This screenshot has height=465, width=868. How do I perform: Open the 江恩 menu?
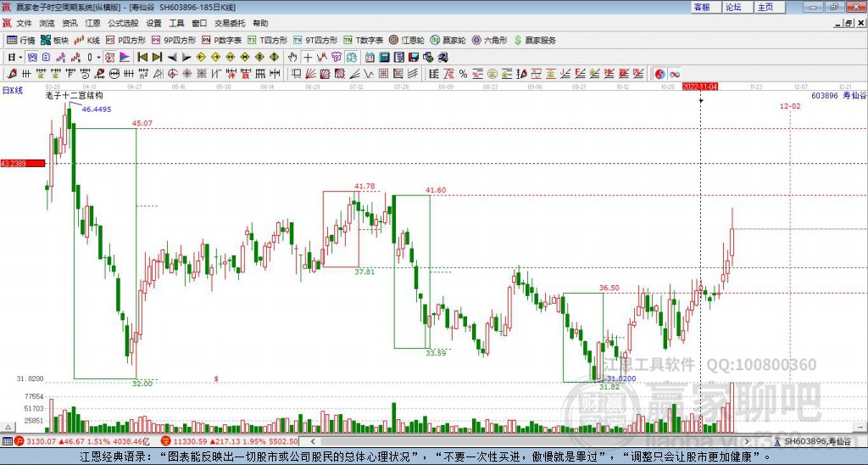point(92,23)
